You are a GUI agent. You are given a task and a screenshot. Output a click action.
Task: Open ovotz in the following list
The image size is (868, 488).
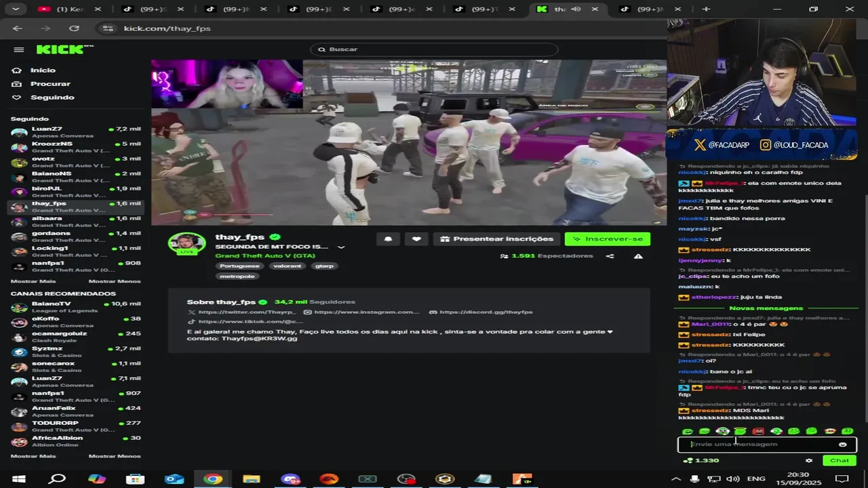pyautogui.click(x=76, y=162)
